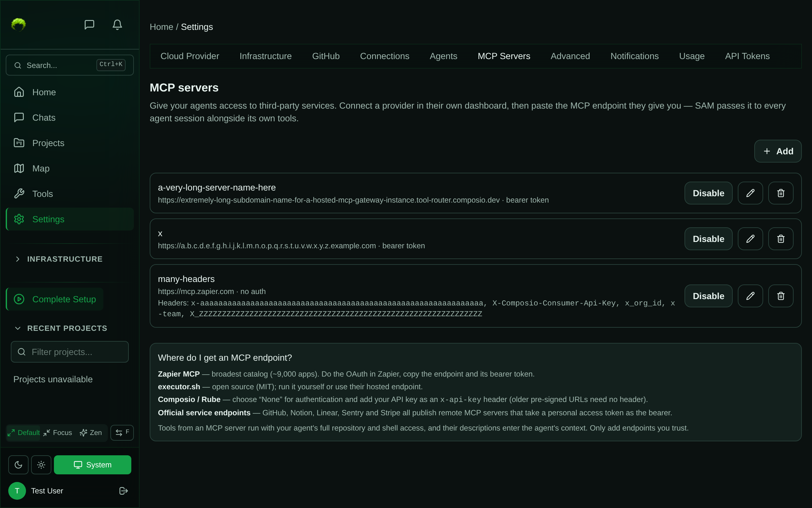The height and width of the screenshot is (508, 812).
Task: Edit a-very-long-server-name-here with pencil icon
Action: [x=750, y=193]
